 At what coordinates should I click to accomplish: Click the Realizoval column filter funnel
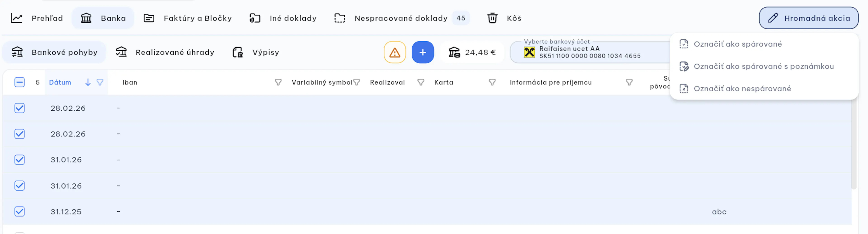click(420, 82)
